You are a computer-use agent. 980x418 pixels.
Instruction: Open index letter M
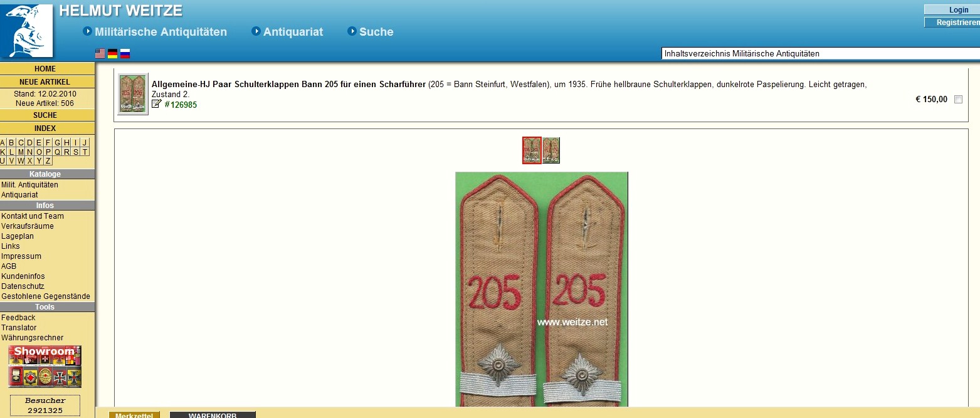coord(21,152)
